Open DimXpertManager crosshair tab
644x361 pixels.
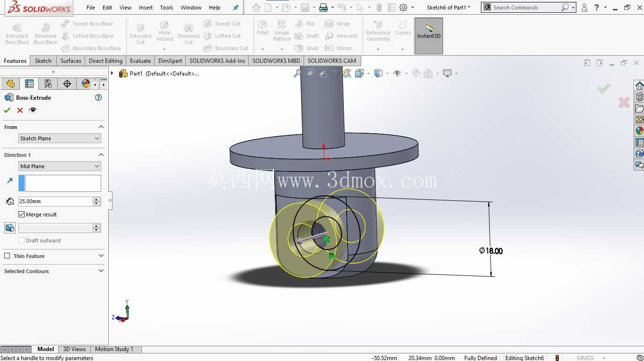coord(67,84)
